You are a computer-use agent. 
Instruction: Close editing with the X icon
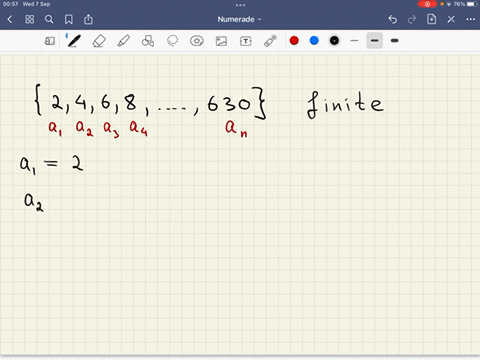[451, 19]
